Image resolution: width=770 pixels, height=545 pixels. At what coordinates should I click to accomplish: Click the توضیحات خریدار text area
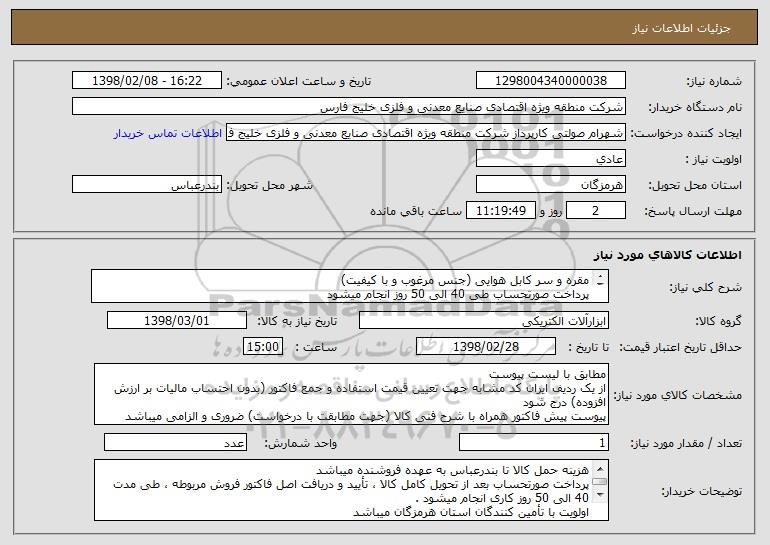click(x=351, y=490)
